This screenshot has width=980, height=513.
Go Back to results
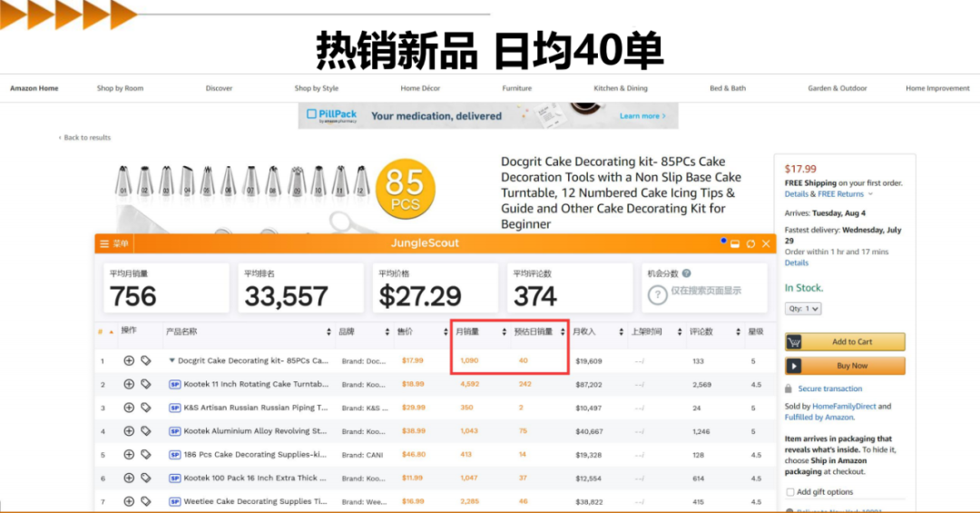tap(85, 138)
